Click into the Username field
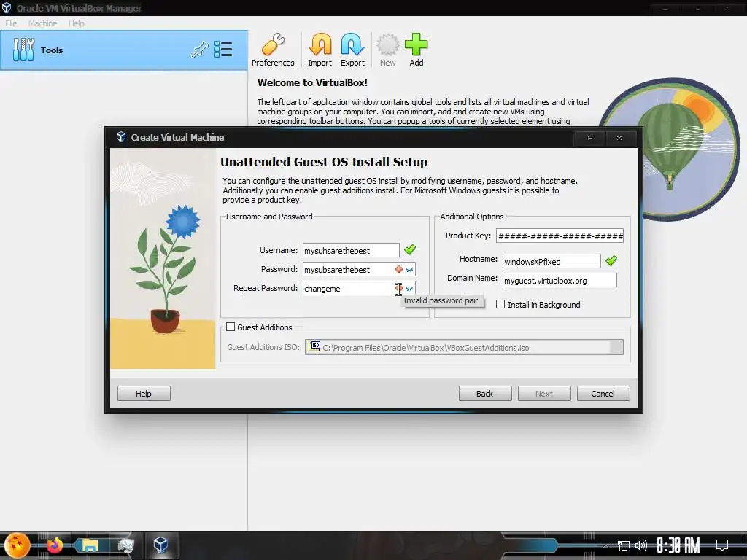The height and width of the screenshot is (560, 747). (351, 251)
